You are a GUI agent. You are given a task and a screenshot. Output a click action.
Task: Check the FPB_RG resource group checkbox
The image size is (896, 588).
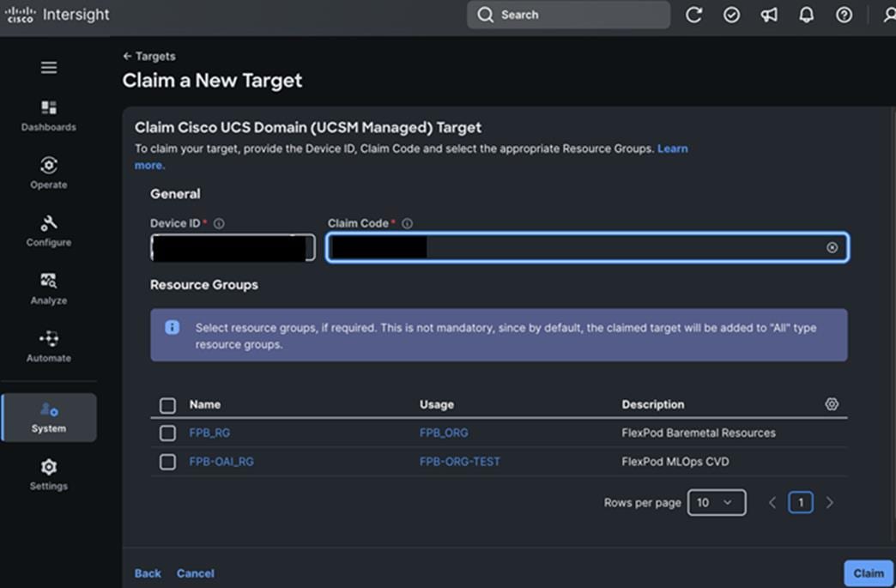click(x=167, y=433)
